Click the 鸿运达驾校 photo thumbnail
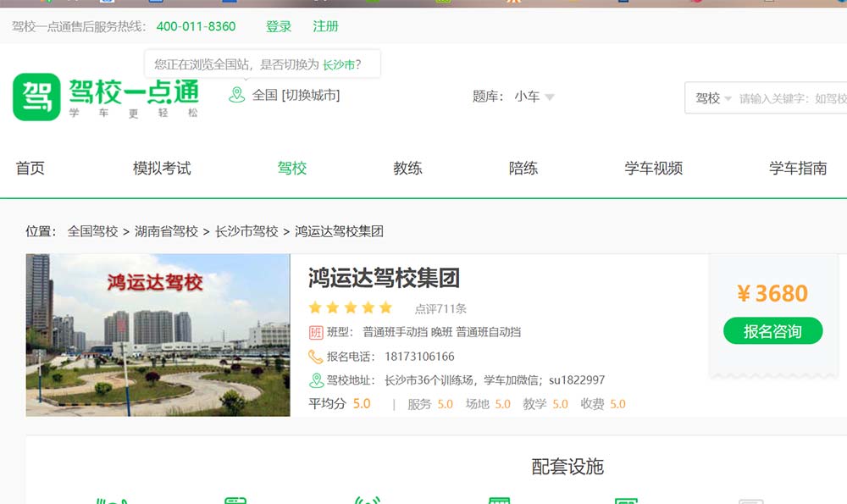The height and width of the screenshot is (504, 847). [158, 335]
